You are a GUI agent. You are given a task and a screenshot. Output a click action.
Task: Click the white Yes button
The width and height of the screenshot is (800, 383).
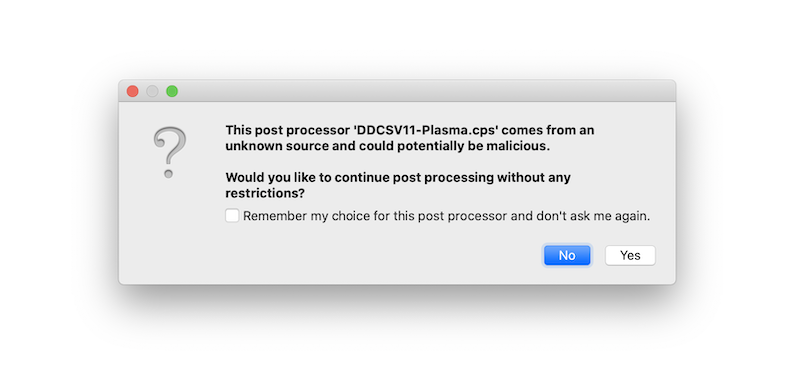[x=630, y=255]
